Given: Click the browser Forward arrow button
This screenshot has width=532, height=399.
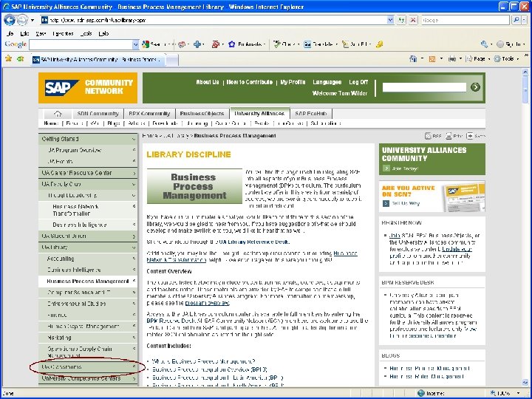Looking at the screenshot, I should pos(22,20).
